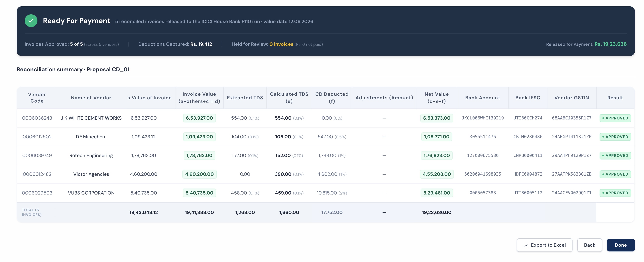644x262 pixels.
Task: Select the CD Deducted (f) column header
Action: (x=332, y=98)
